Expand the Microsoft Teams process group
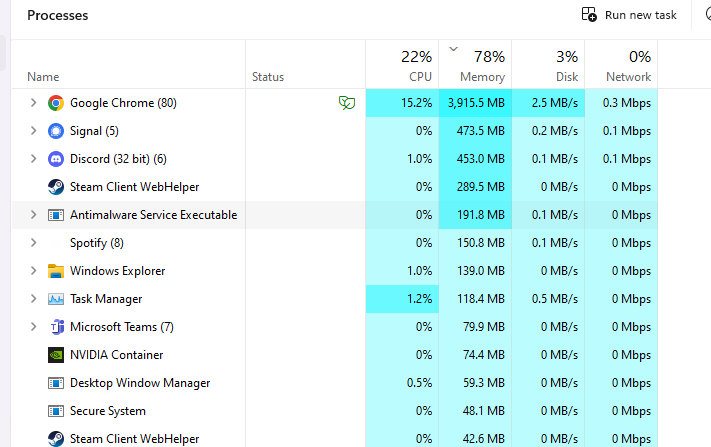 (x=33, y=327)
